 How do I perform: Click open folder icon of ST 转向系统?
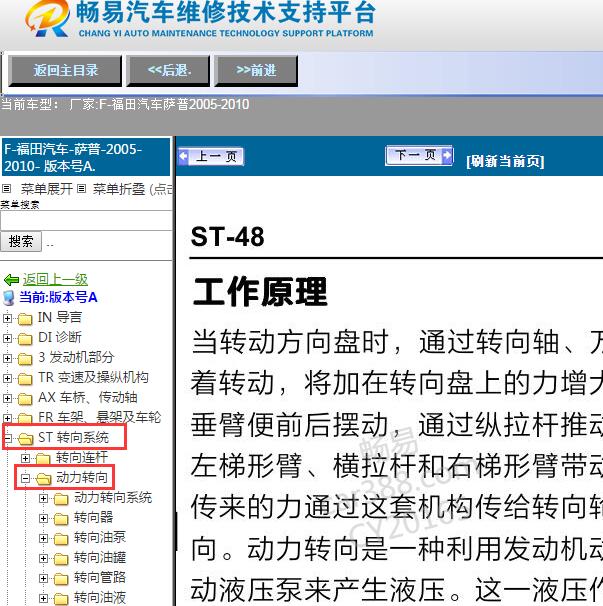(x=26, y=439)
